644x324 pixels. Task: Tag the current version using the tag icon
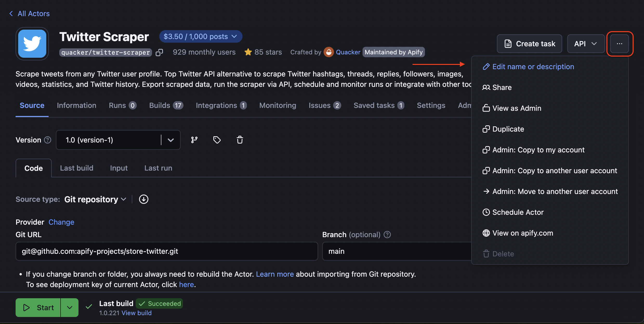coord(217,140)
